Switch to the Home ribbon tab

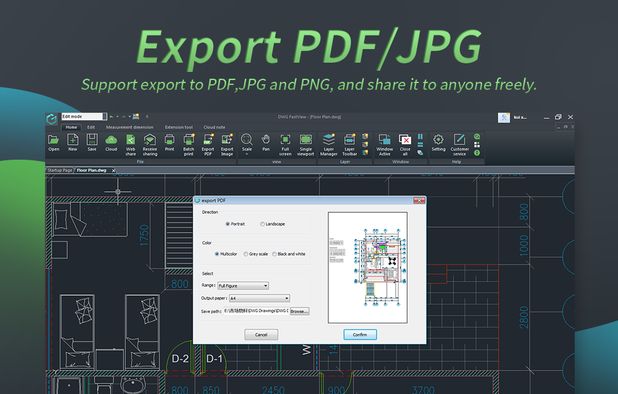pos(71,127)
